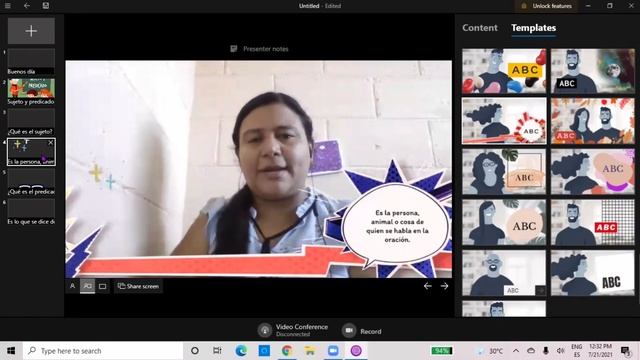This screenshot has height=360, width=640.
Task: Open the ENG ES language switcher
Action: point(577,351)
